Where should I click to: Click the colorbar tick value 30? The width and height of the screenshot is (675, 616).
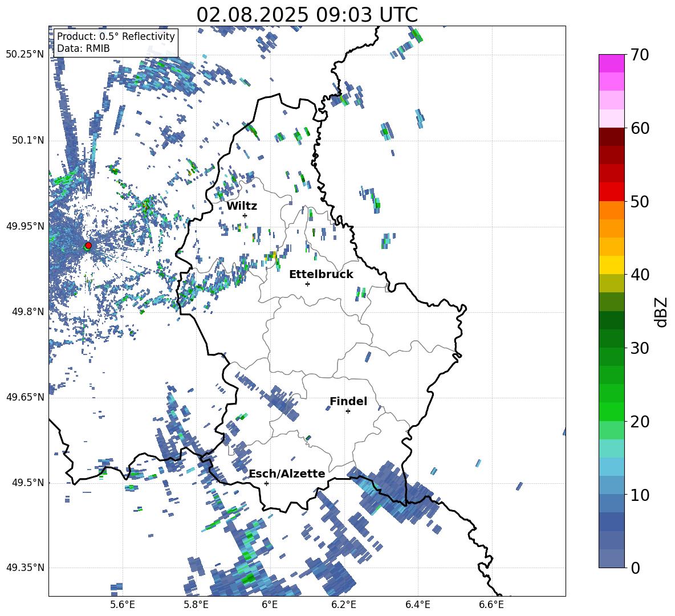pyautogui.click(x=640, y=348)
